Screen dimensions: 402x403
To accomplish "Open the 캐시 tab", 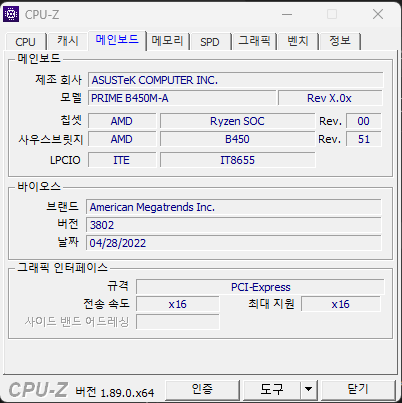I will click(x=68, y=41).
